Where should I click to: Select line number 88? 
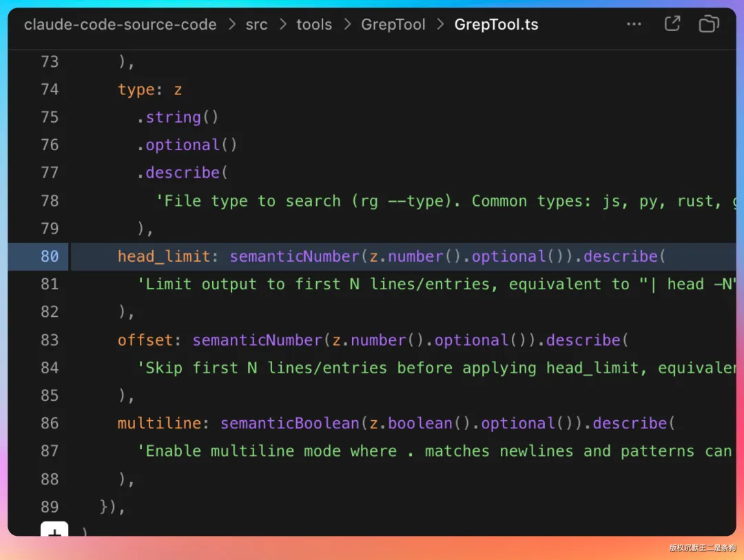[50, 479]
